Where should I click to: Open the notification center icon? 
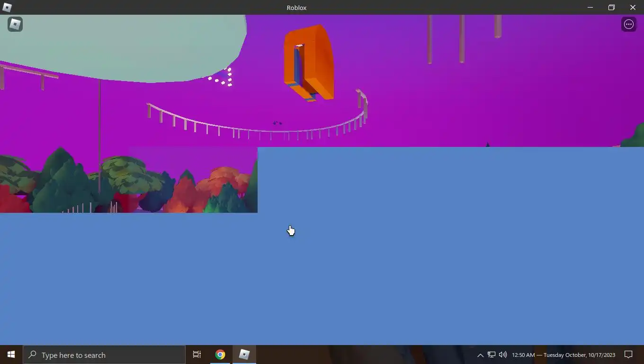628,355
